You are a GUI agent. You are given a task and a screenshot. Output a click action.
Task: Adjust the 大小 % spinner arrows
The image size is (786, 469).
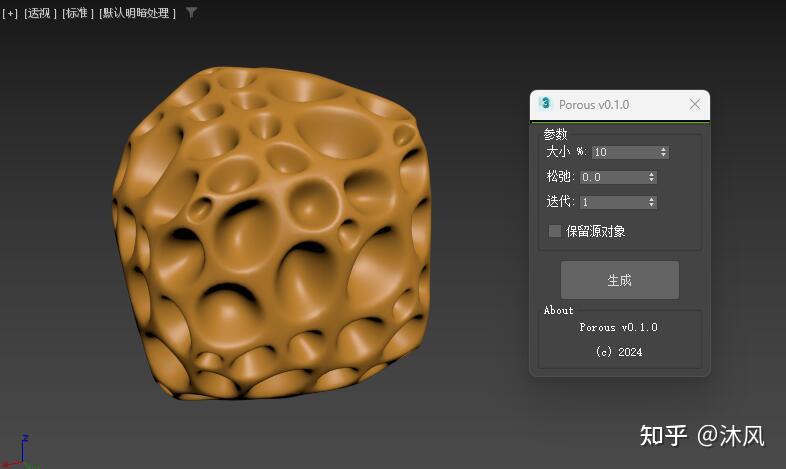point(664,152)
